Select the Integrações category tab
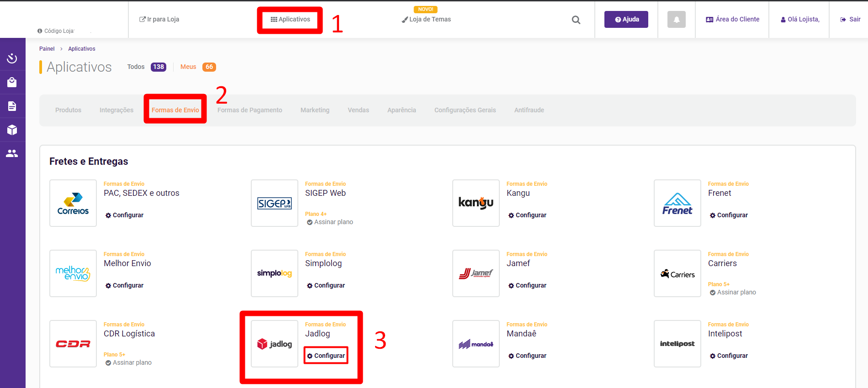868x388 pixels. 116,110
